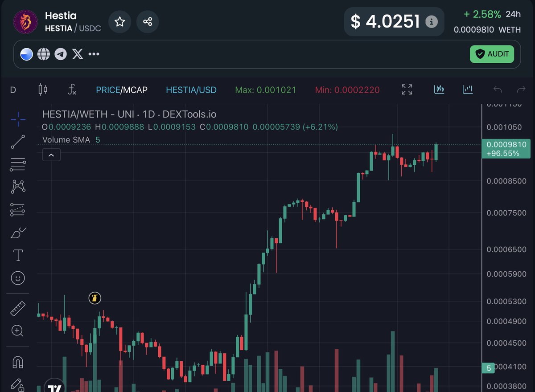
Task: Open the Telegram link icon
Action: coord(61,54)
